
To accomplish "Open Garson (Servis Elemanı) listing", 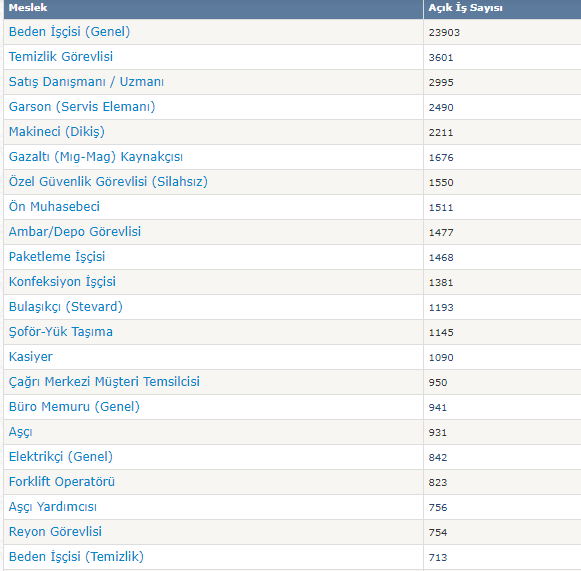I will click(x=82, y=107).
